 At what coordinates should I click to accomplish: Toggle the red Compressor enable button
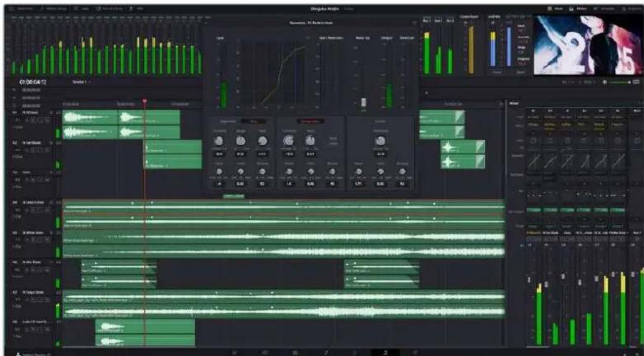(x=311, y=121)
